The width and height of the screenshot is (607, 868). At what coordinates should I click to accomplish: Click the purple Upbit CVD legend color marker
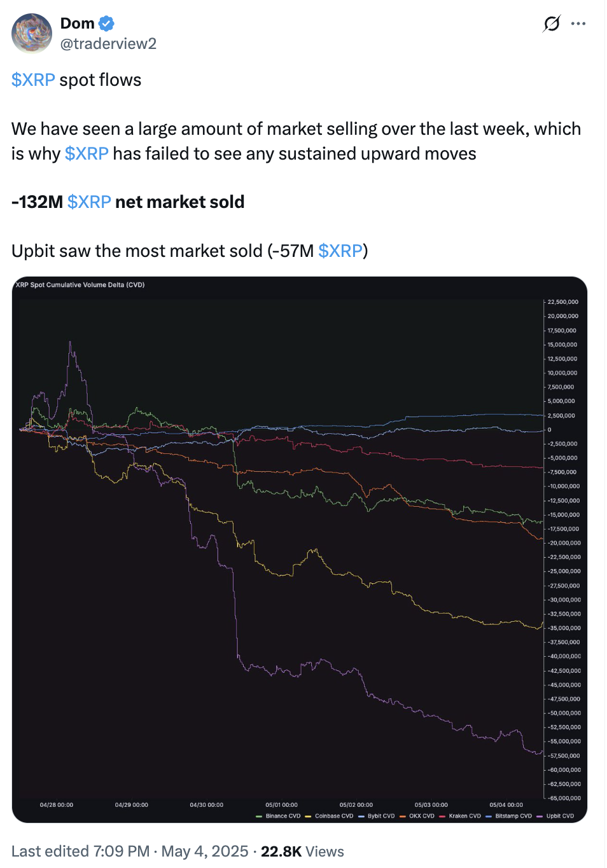540,816
